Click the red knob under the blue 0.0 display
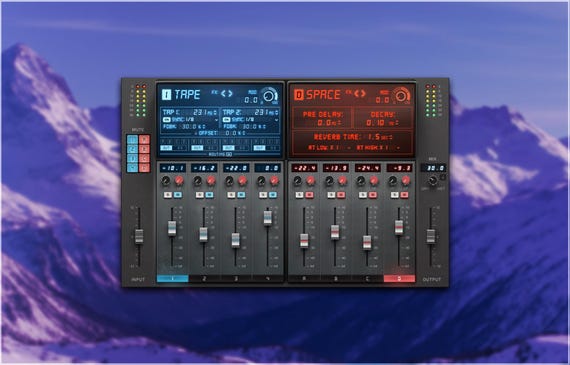The height and width of the screenshot is (365, 570). [x=274, y=180]
